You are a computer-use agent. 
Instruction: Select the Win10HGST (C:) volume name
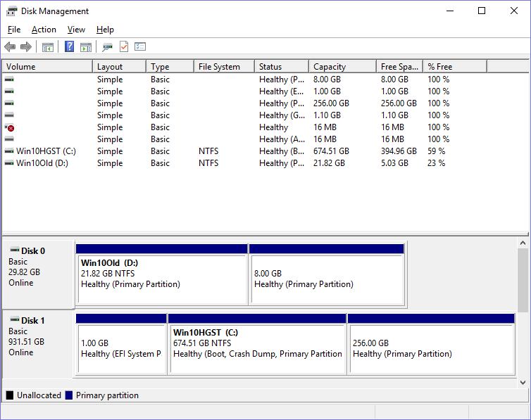(46, 151)
